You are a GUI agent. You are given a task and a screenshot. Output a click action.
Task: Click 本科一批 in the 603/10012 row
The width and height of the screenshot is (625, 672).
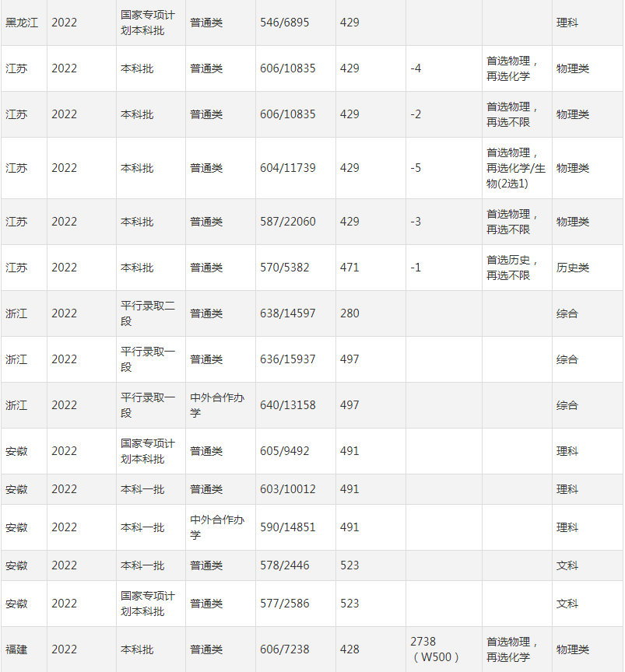click(x=142, y=489)
